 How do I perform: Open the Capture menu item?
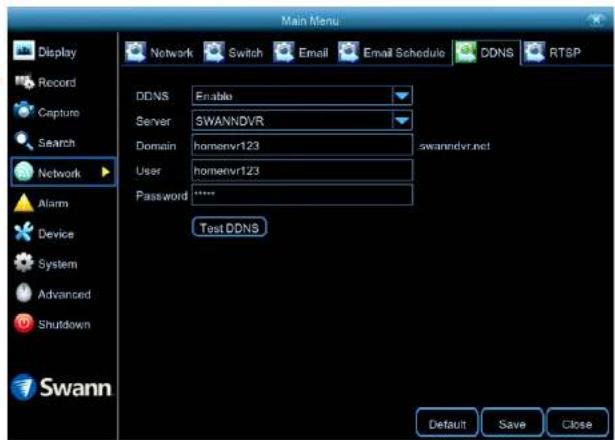point(47,112)
